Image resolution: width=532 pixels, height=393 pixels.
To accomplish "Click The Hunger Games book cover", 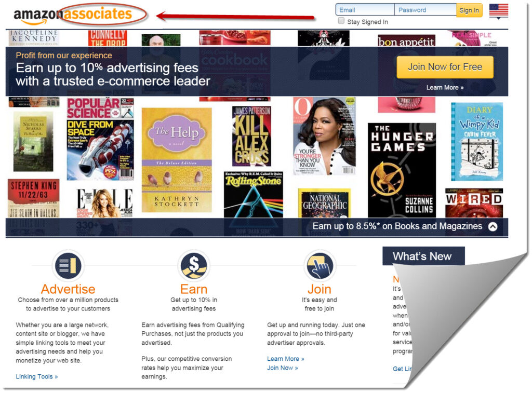I will pos(402,170).
